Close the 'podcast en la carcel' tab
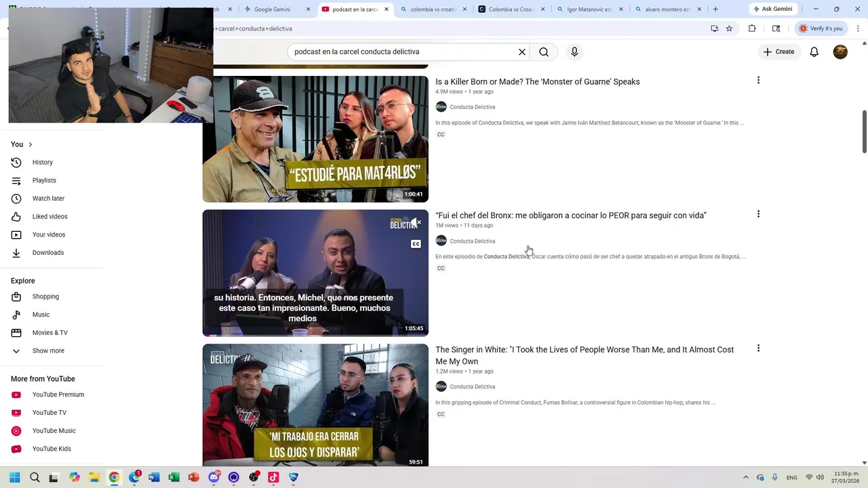This screenshot has height=488, width=868. coord(387,9)
